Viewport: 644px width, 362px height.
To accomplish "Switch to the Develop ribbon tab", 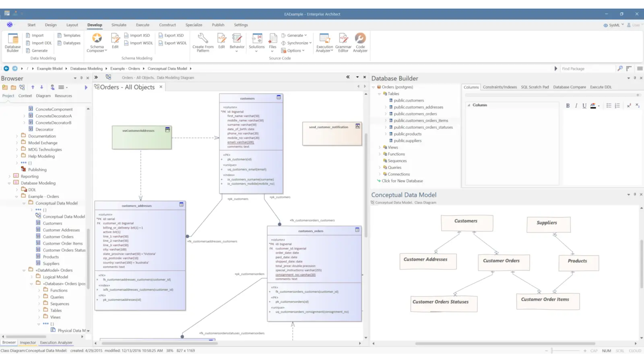I will [x=95, y=25].
